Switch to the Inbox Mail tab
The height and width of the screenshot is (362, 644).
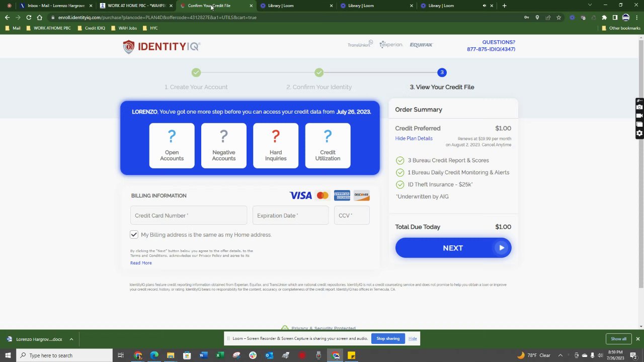(x=56, y=6)
